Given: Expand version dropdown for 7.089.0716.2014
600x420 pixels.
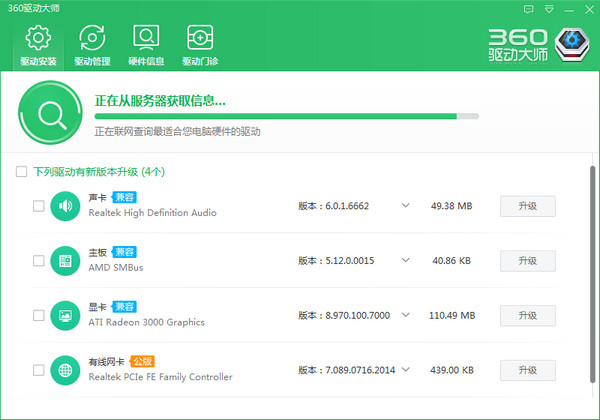Looking at the screenshot, I should [x=405, y=370].
